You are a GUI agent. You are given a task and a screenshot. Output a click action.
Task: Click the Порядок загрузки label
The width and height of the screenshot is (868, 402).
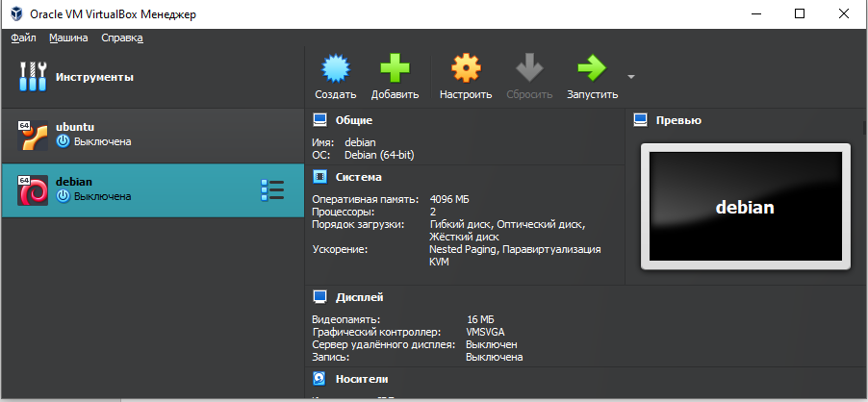358,224
